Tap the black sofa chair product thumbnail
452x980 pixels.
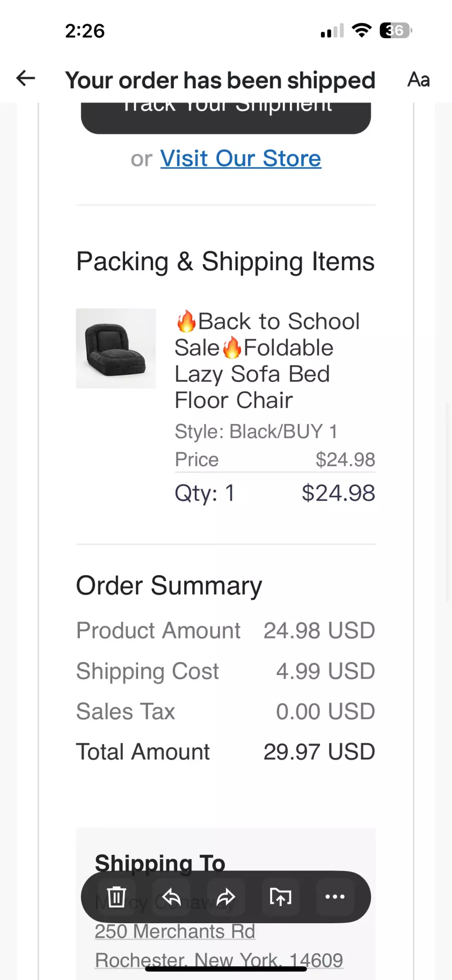click(x=116, y=348)
